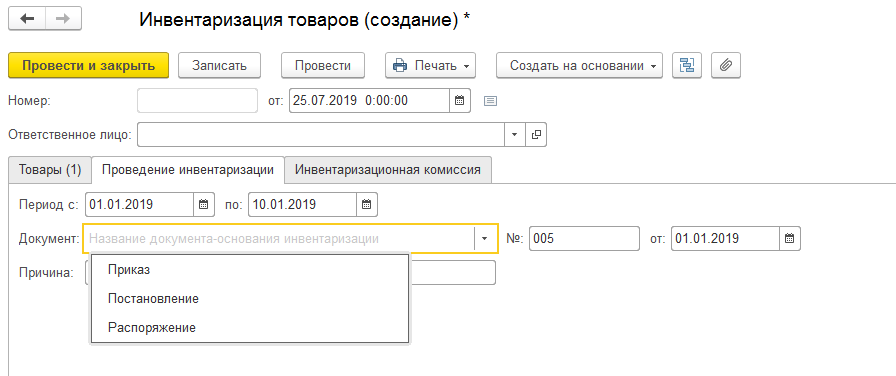
Task: Focus the Период с date field
Action: [139, 205]
